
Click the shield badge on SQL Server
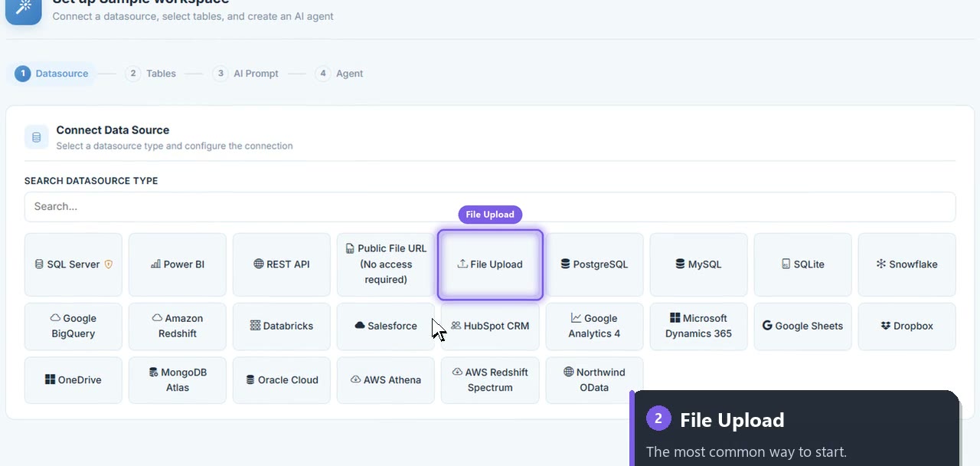[x=108, y=264]
